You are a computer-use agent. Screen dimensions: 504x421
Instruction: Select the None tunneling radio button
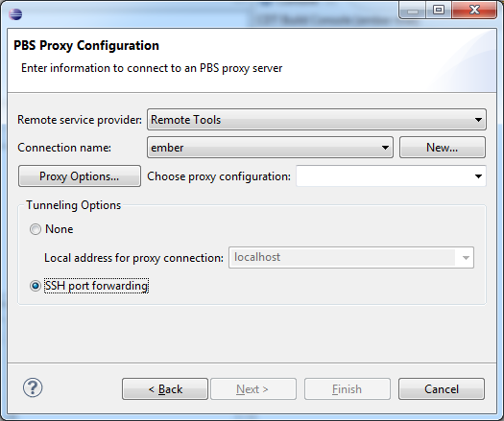click(36, 229)
